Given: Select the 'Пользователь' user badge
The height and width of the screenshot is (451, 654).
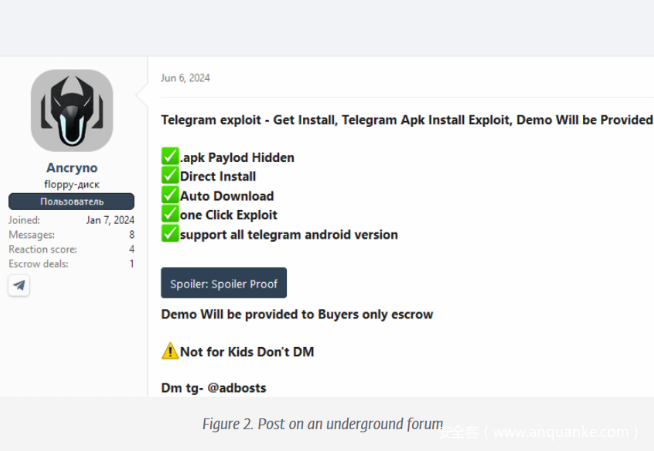Looking at the screenshot, I should (72, 202).
